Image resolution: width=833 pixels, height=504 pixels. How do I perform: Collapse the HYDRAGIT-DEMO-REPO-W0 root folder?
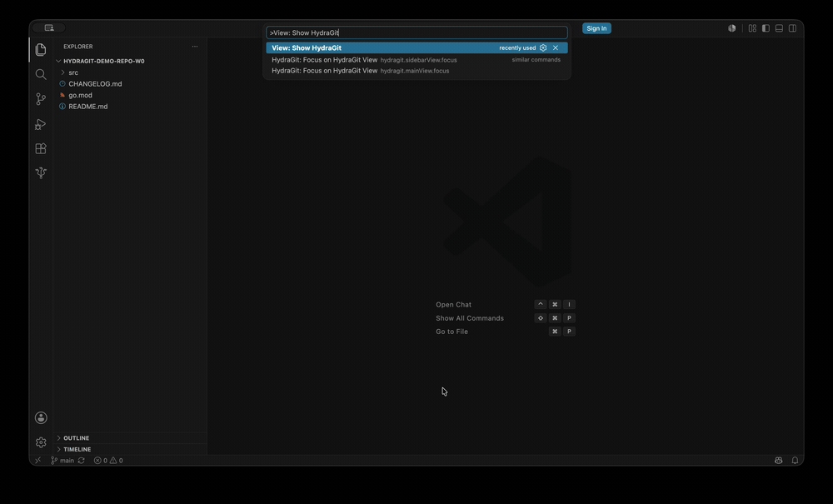pos(58,61)
